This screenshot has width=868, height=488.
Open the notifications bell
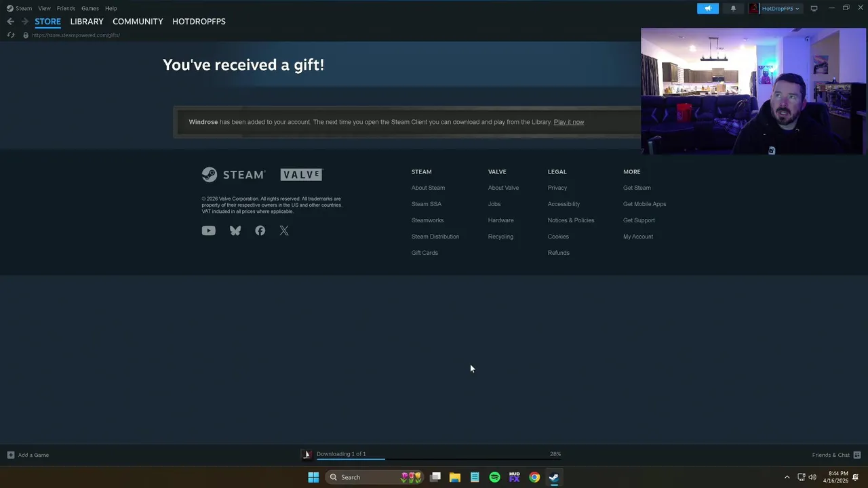pos(733,8)
